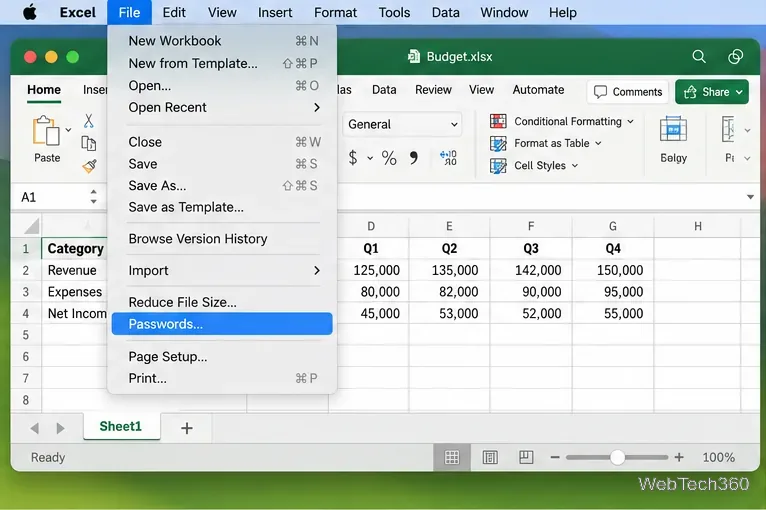
Task: Select the Category cell
Action: 75,249
